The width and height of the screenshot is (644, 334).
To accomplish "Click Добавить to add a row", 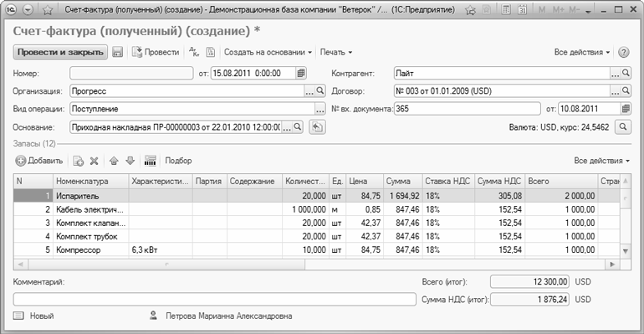I will [39, 161].
